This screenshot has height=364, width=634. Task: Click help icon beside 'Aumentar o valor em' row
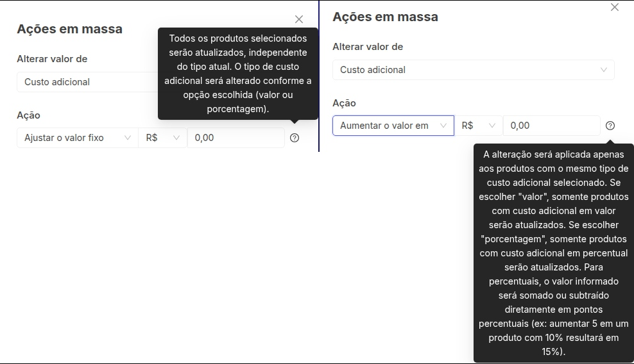point(610,126)
